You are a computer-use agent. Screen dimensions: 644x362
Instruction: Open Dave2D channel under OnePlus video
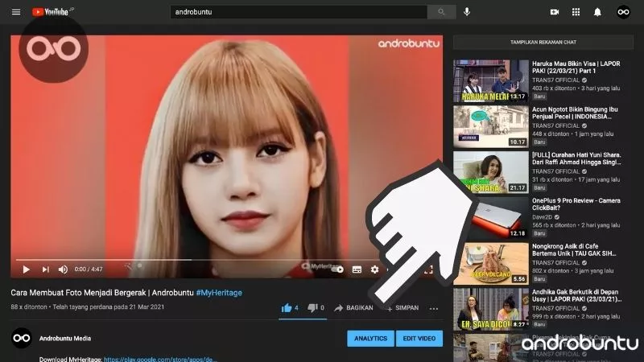pyautogui.click(x=542, y=217)
